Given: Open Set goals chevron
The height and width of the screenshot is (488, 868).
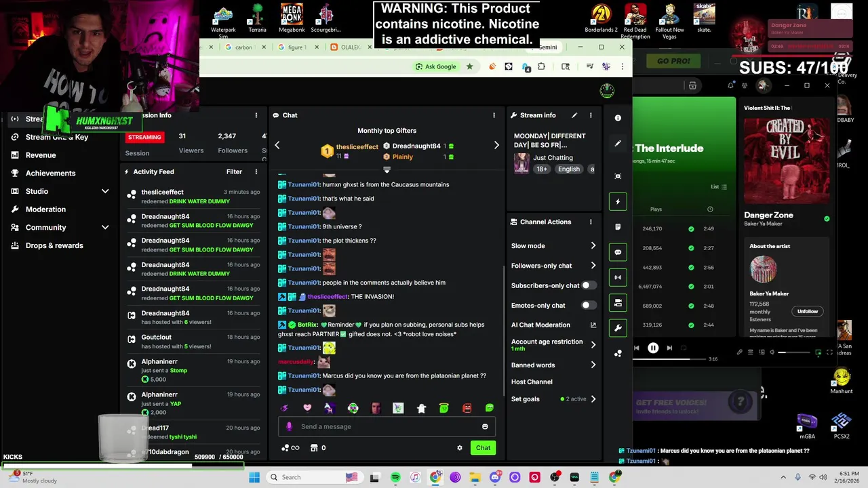Looking at the screenshot, I should (x=593, y=399).
